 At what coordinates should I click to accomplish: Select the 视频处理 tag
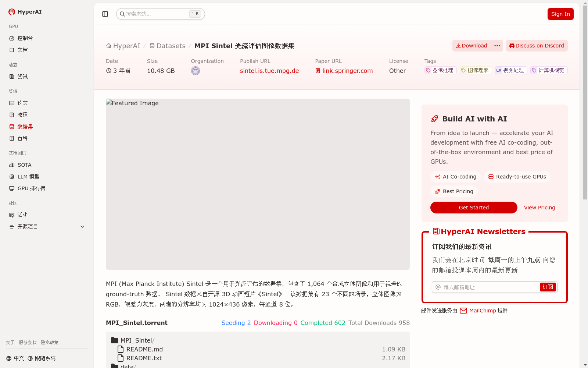tap(511, 70)
